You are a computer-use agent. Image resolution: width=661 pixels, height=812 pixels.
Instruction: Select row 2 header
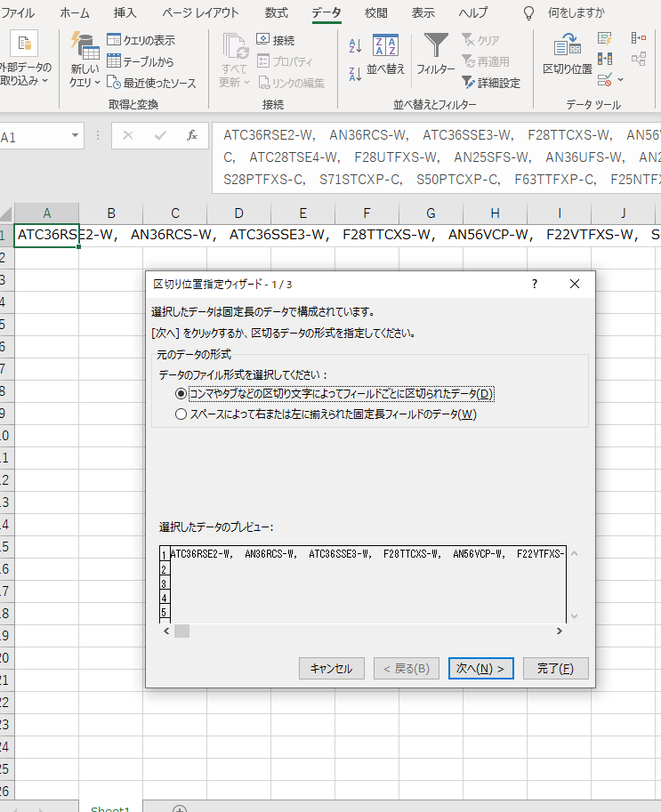click(5, 257)
